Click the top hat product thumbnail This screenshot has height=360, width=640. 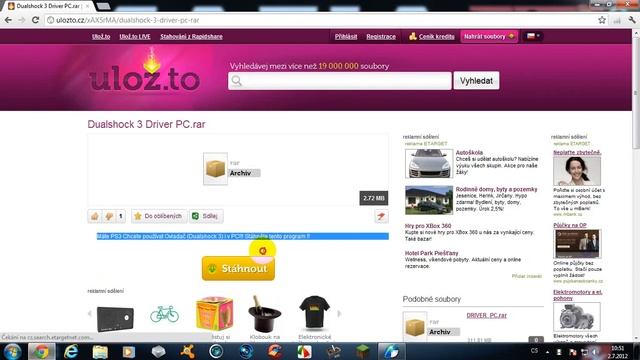tap(264, 314)
